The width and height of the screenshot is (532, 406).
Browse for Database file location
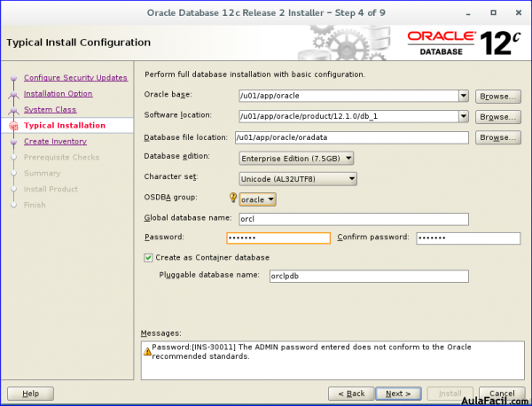[x=498, y=137]
